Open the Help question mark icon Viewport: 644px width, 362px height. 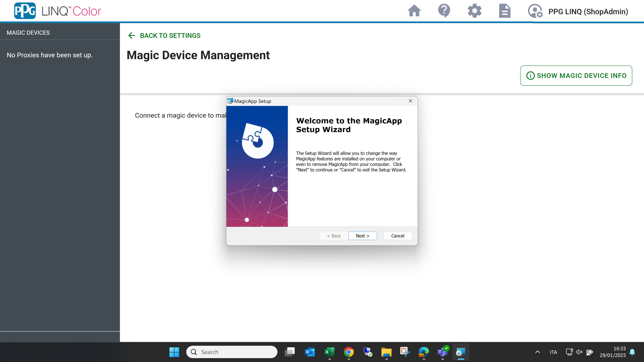[x=444, y=11]
